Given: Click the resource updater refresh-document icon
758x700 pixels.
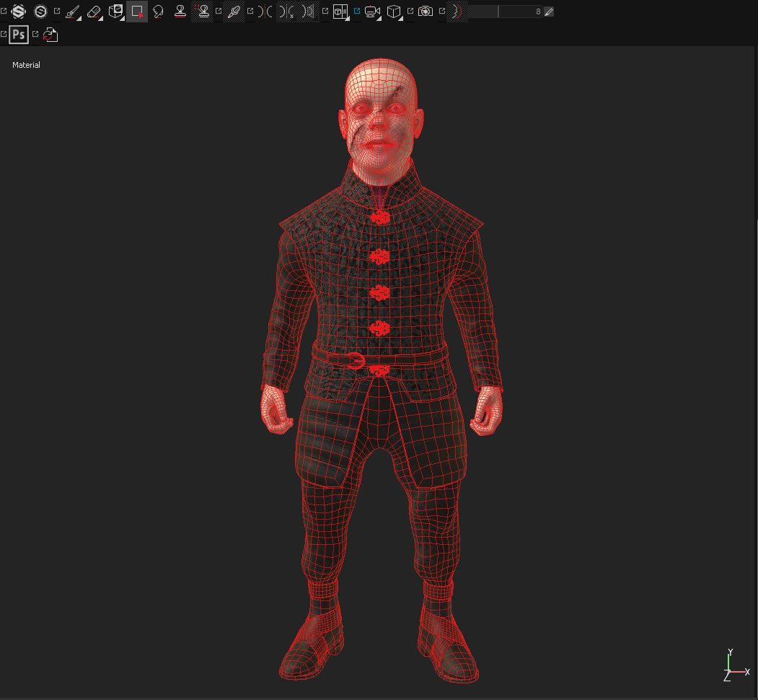Looking at the screenshot, I should click(50, 35).
